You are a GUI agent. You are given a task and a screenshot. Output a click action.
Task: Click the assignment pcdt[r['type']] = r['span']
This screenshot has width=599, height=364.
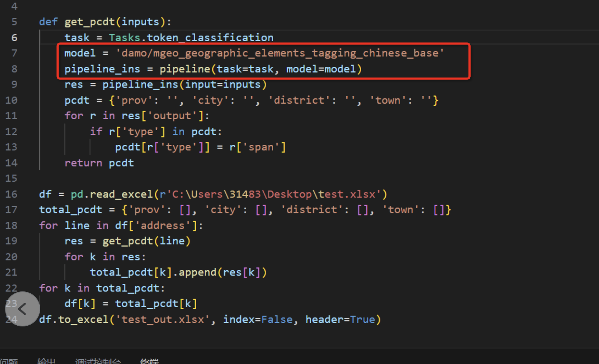point(201,147)
